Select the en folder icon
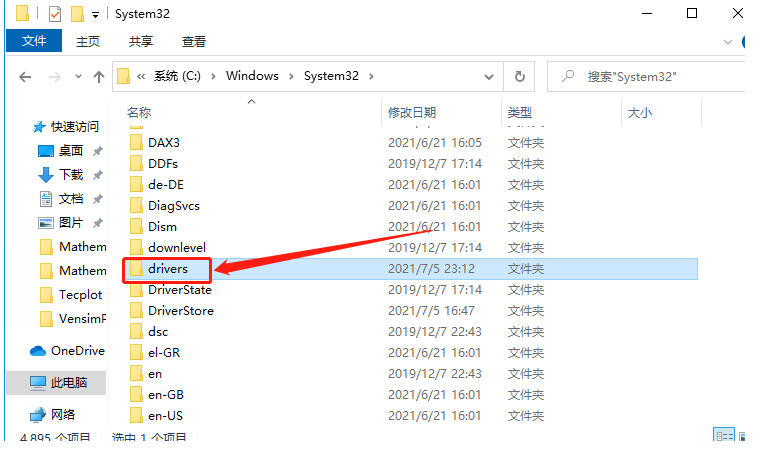The image size is (760, 450). point(136,374)
